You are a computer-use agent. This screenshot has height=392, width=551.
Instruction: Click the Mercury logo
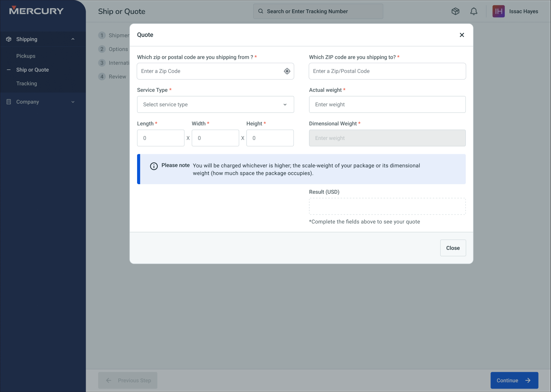(x=36, y=11)
